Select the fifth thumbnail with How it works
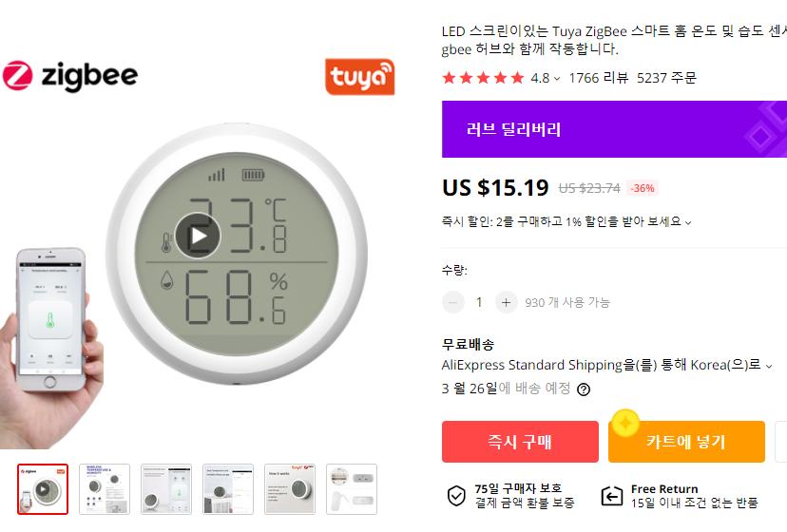This screenshot has height=532, width=787. 290,489
